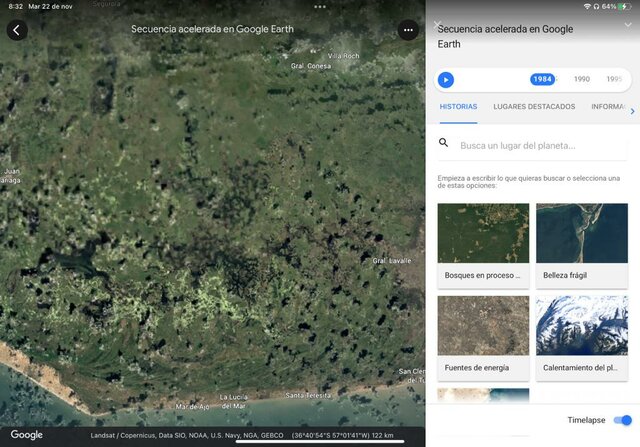Click the Landsat / Copernicus attribution text
Viewport: 640px width, 447px height.
pyautogui.click(x=187, y=435)
